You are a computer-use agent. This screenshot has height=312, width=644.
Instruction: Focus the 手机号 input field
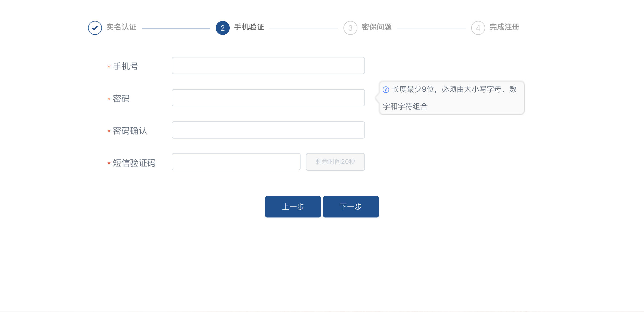click(268, 66)
